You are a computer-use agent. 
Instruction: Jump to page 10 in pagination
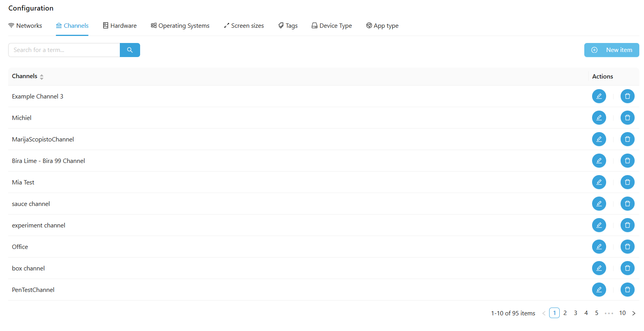click(x=622, y=313)
